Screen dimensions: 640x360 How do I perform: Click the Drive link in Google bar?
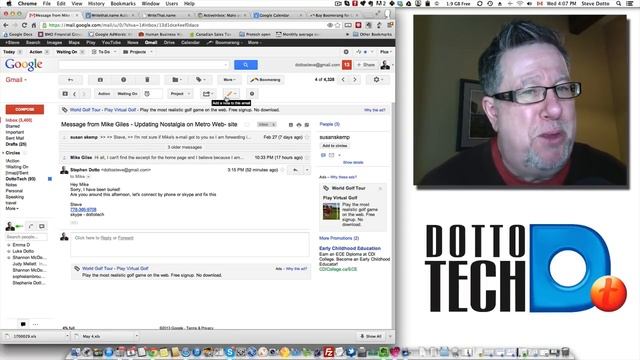[169, 42]
